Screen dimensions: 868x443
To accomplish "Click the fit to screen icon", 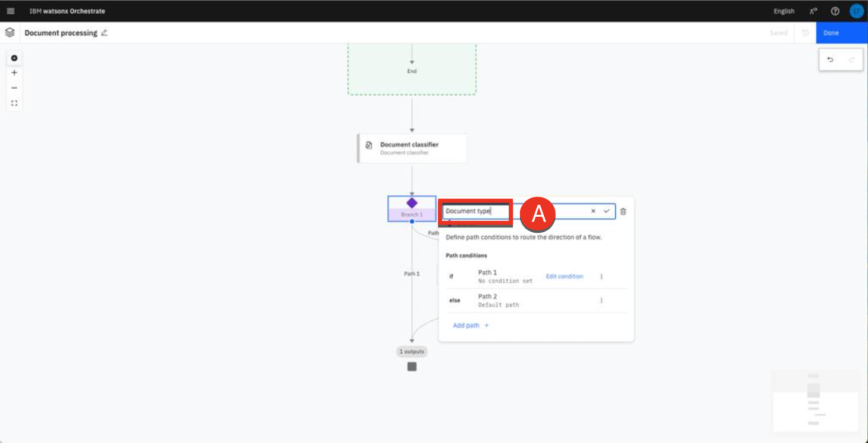I will click(x=14, y=103).
